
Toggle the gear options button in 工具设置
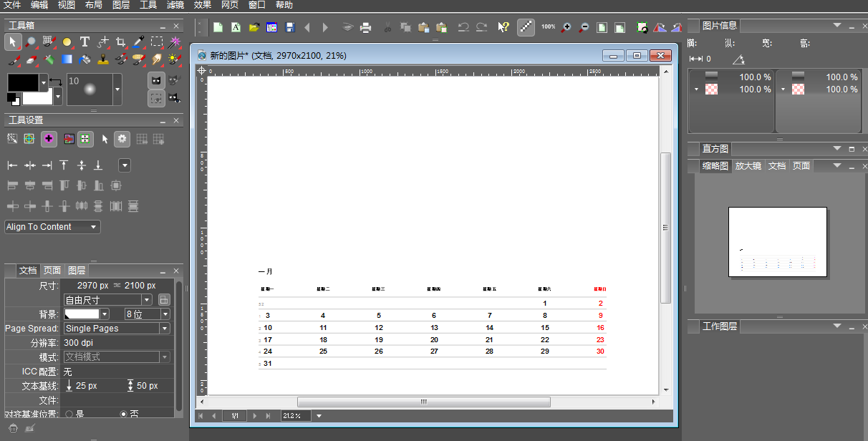[x=122, y=139]
